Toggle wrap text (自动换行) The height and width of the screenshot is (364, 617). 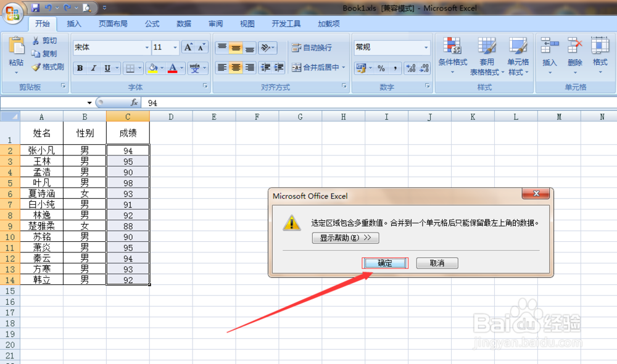pyautogui.click(x=312, y=48)
